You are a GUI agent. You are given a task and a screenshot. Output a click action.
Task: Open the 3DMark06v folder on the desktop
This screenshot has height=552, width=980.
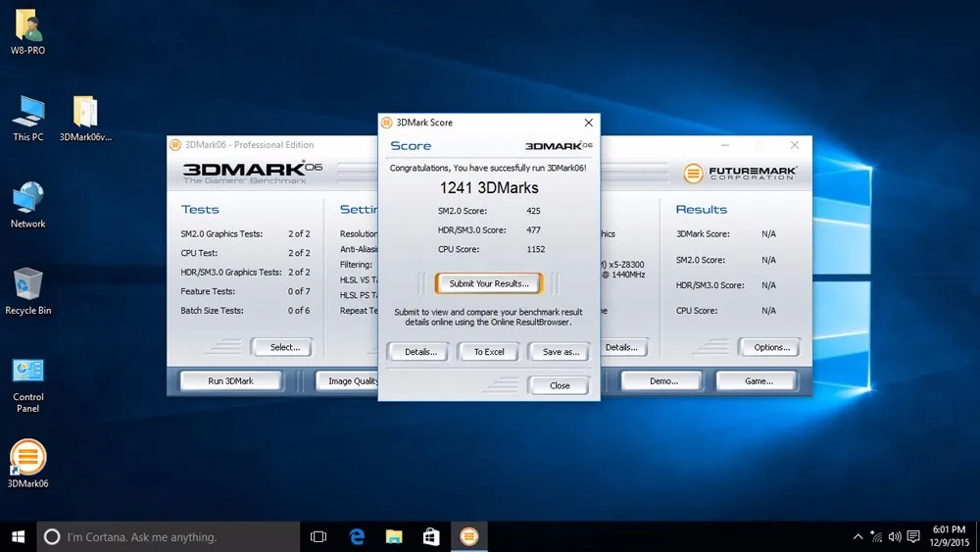(x=85, y=119)
